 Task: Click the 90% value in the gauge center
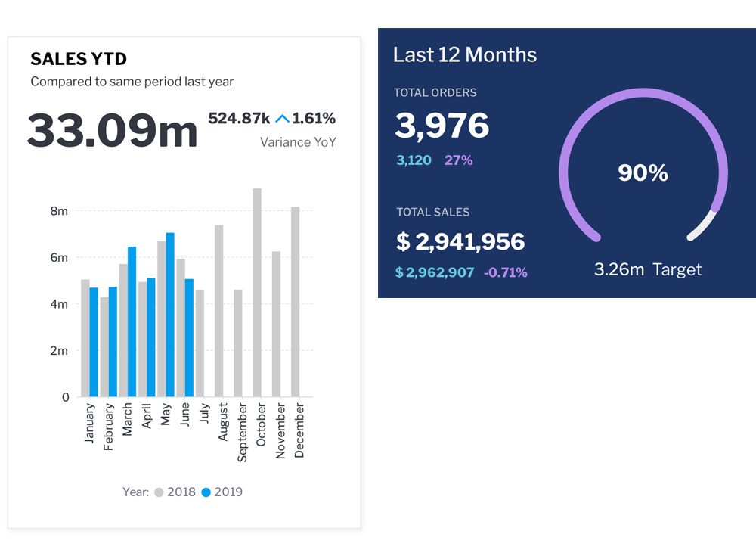[x=643, y=173]
